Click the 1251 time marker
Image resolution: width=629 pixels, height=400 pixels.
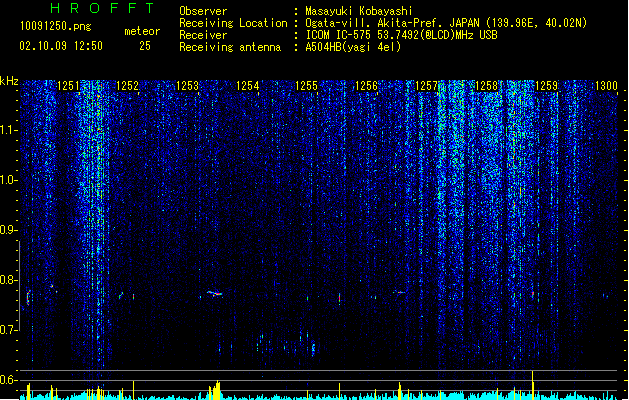[69, 86]
